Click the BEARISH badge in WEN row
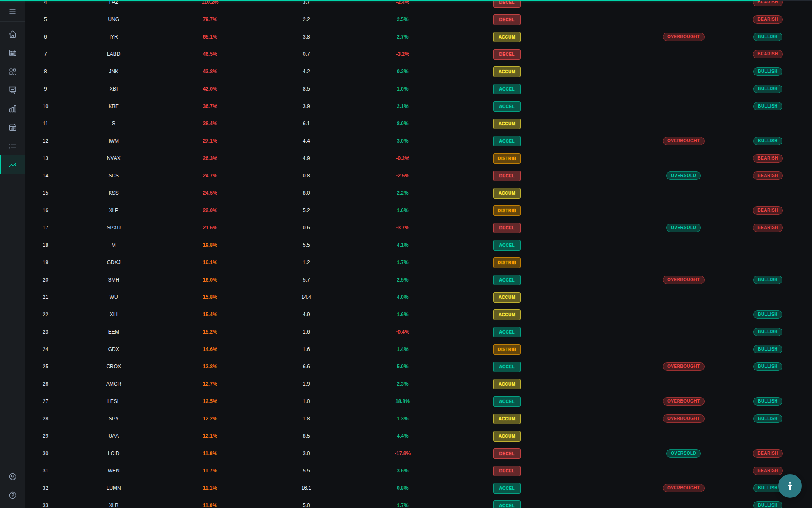The image size is (812, 508). coord(768,471)
